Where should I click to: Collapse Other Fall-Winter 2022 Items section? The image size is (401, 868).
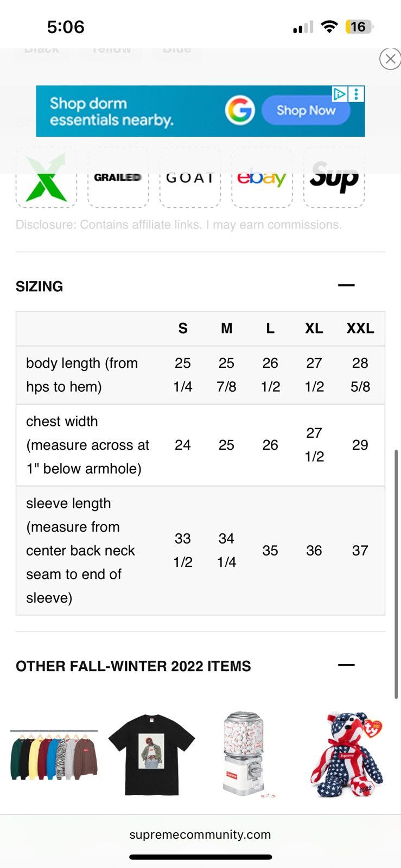346,665
